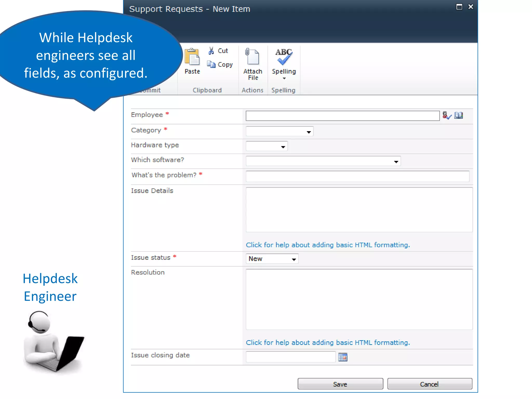Maximize the Support Requests dialog
The image size is (532, 399).
coord(459,7)
